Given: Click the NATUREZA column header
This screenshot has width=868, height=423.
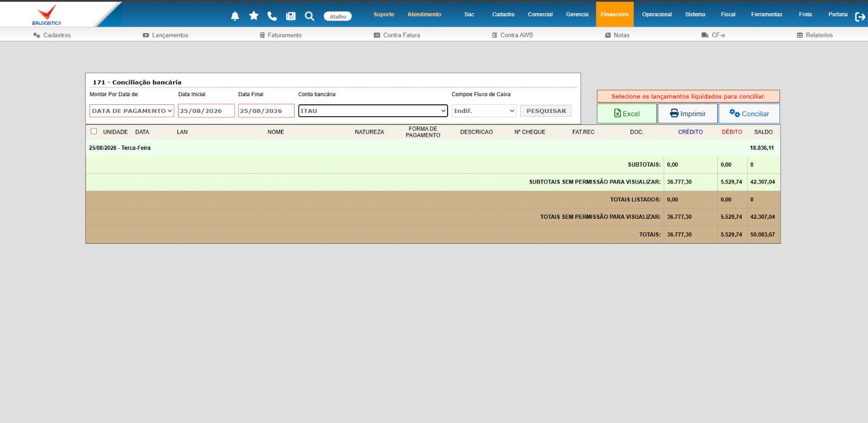Looking at the screenshot, I should tap(369, 132).
